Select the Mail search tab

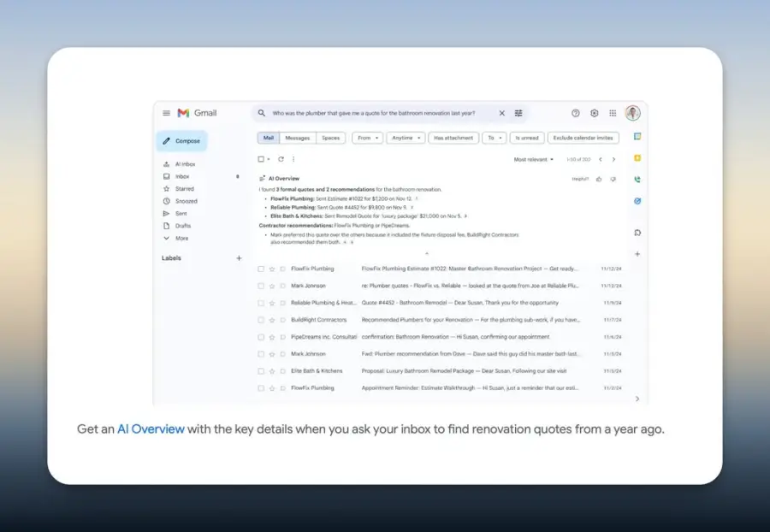click(x=269, y=138)
